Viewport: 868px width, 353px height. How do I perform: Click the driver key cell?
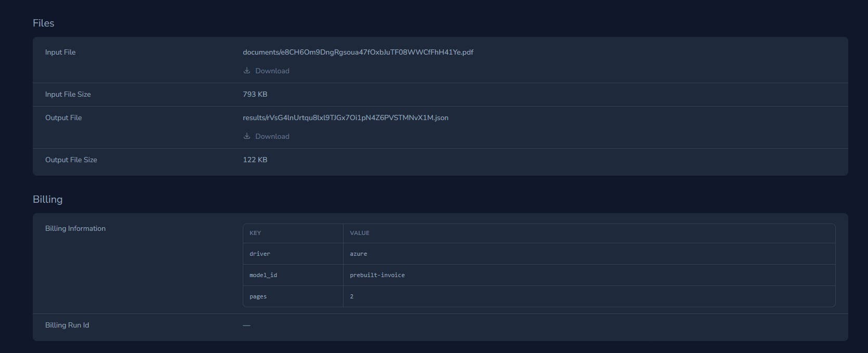260,254
